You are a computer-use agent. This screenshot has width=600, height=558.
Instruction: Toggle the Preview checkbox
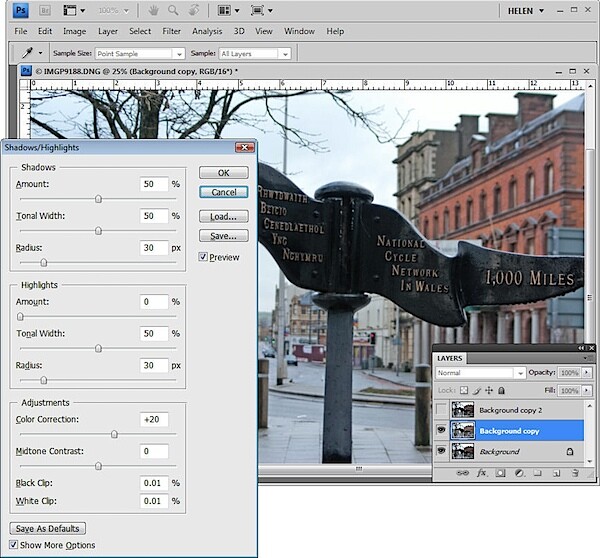[x=203, y=257]
